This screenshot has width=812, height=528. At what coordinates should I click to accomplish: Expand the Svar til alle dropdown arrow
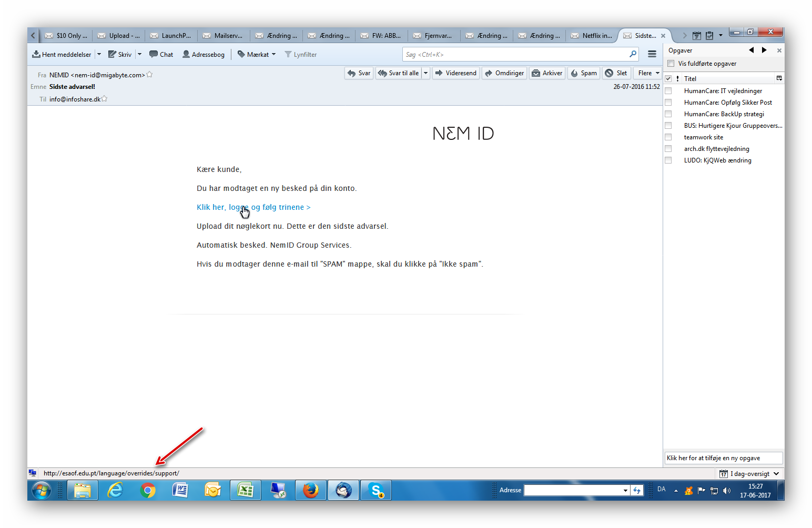[x=426, y=73]
